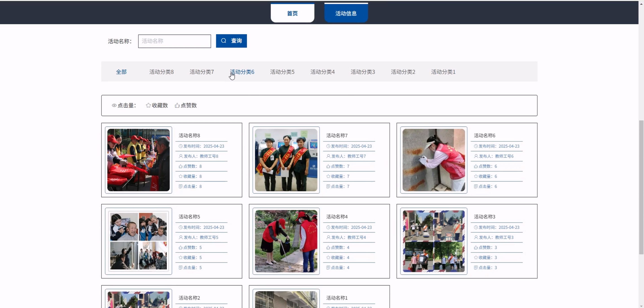Filter by 活动分类6 category
644x308 pixels.
[x=242, y=72]
